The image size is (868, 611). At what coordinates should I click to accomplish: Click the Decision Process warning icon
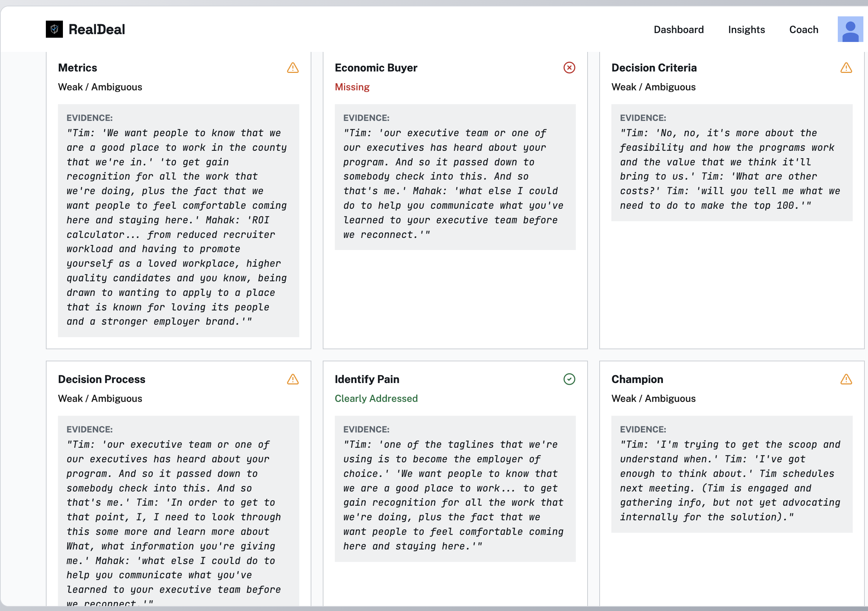point(293,379)
